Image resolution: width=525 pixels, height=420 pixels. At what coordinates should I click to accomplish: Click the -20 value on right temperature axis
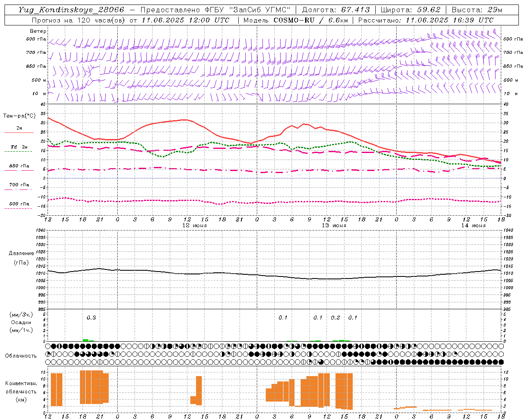point(507,215)
